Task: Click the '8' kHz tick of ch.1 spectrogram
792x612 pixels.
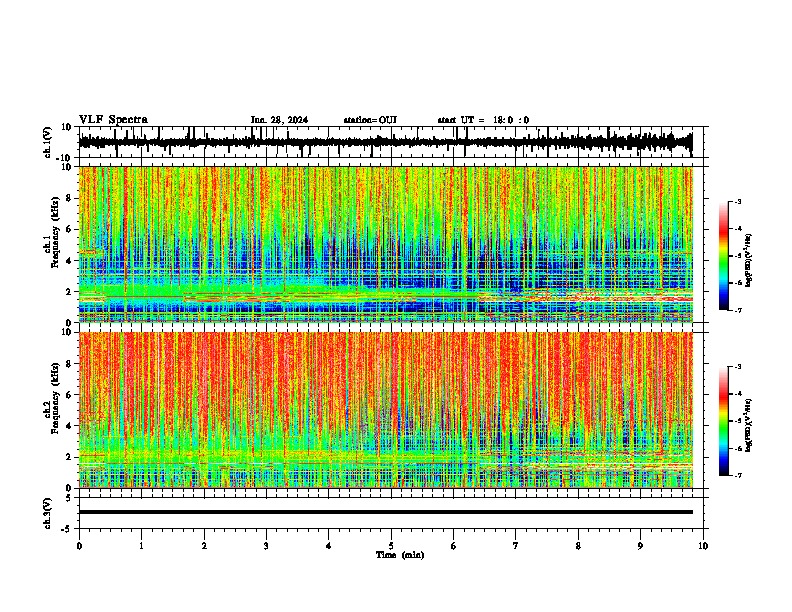Action: (x=69, y=198)
